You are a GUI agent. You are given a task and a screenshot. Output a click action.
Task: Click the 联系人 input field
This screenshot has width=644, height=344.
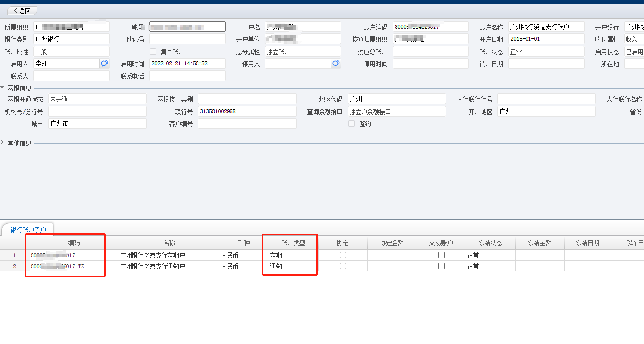71,76
